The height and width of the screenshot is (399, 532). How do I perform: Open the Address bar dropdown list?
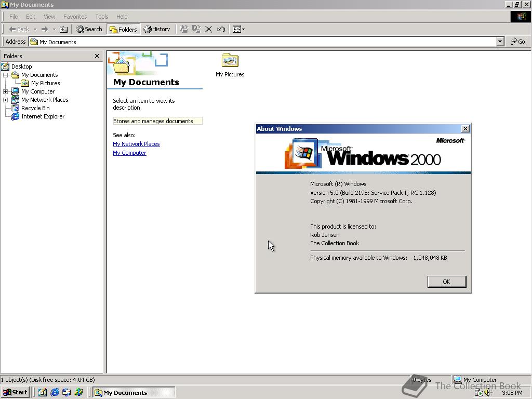click(500, 42)
